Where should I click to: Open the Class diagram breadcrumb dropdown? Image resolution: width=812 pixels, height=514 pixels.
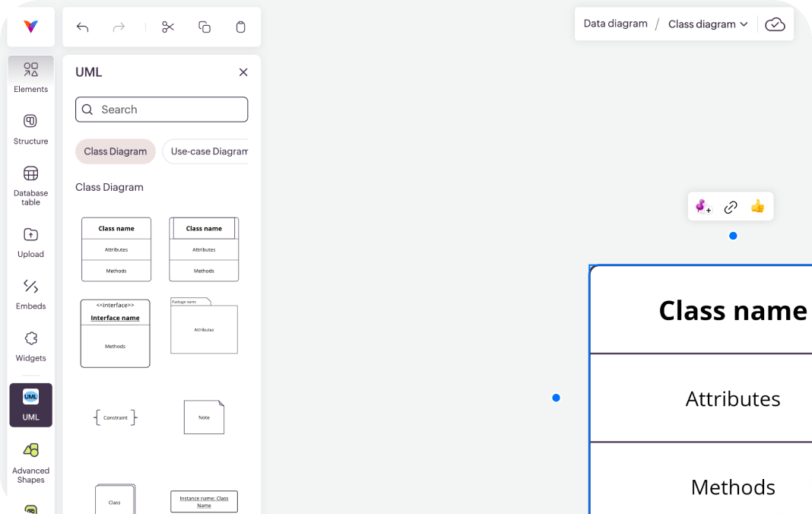pyautogui.click(x=708, y=24)
